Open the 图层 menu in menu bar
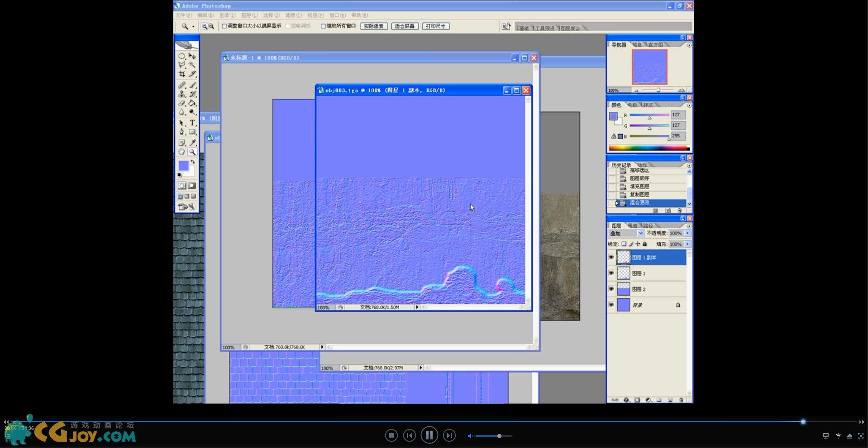This screenshot has height=448, width=868. point(249,15)
